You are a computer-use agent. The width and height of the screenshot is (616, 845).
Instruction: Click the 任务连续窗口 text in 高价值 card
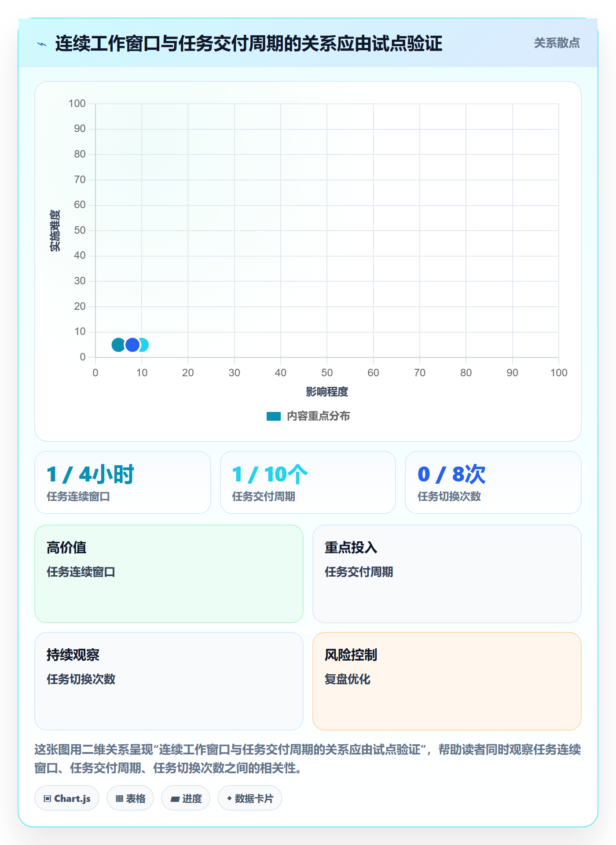point(81,572)
